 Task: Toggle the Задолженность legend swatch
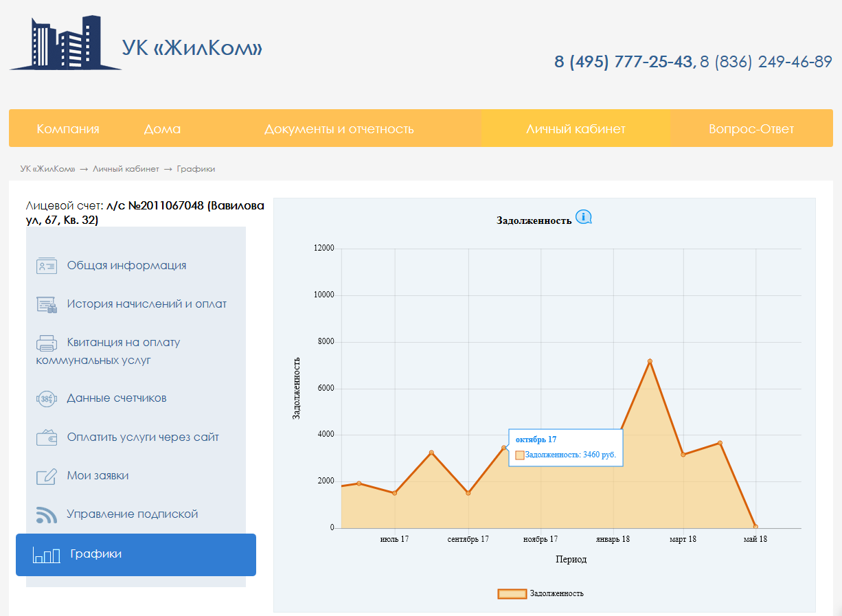pos(512,593)
